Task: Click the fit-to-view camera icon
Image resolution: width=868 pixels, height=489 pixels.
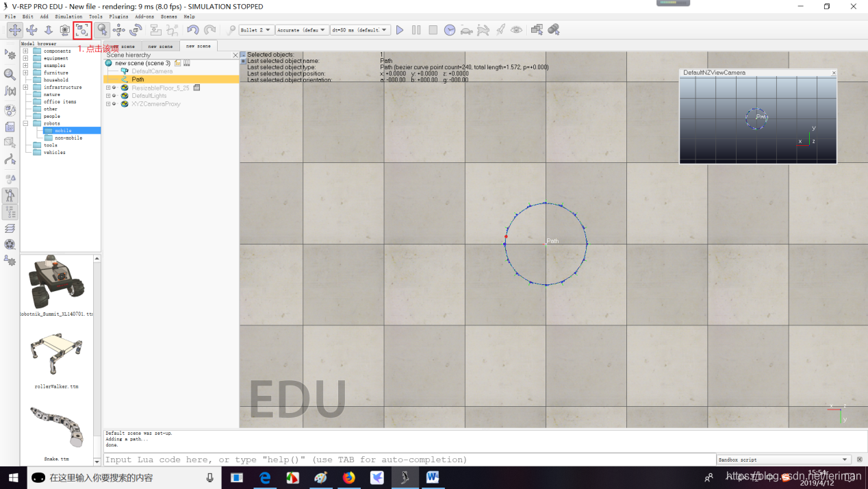Action: click(82, 30)
